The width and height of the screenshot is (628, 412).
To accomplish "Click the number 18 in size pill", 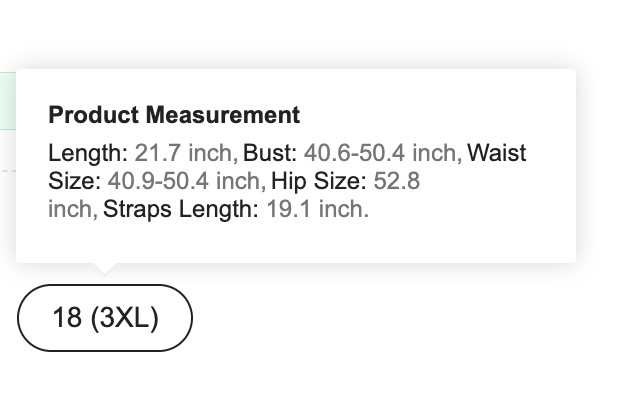I will pyautogui.click(x=67, y=318).
